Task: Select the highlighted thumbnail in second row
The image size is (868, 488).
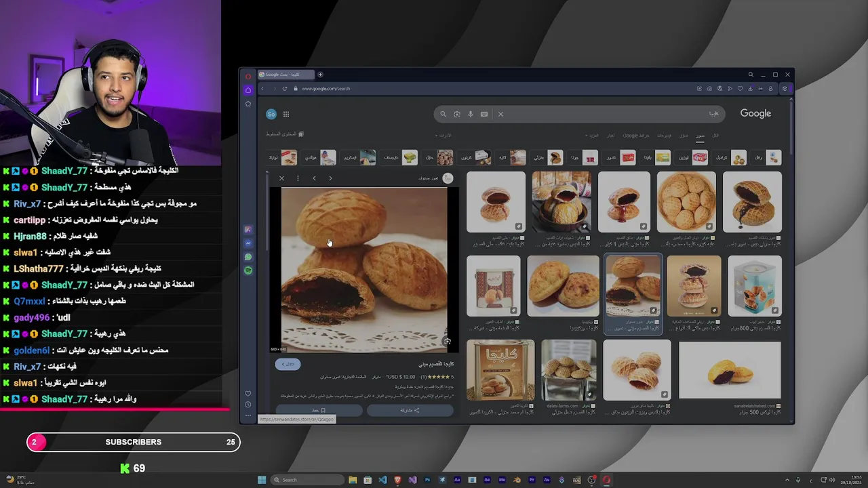Action: 633,286
